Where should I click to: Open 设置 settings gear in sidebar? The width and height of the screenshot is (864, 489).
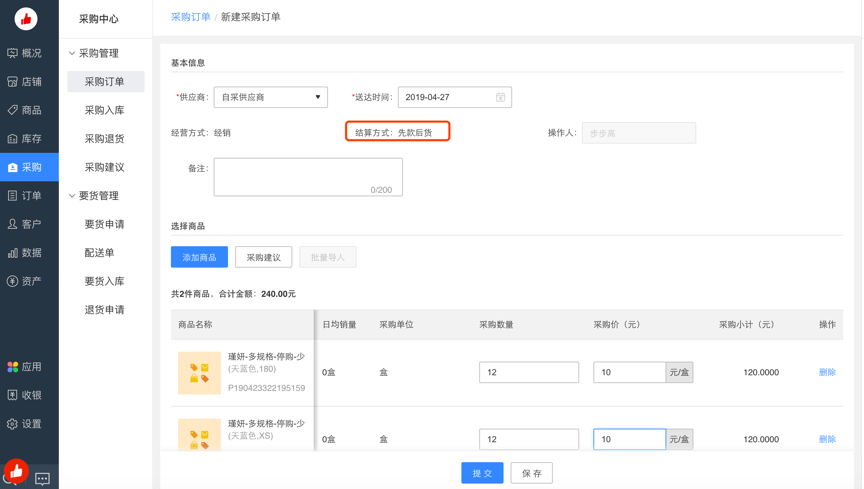[x=13, y=424]
